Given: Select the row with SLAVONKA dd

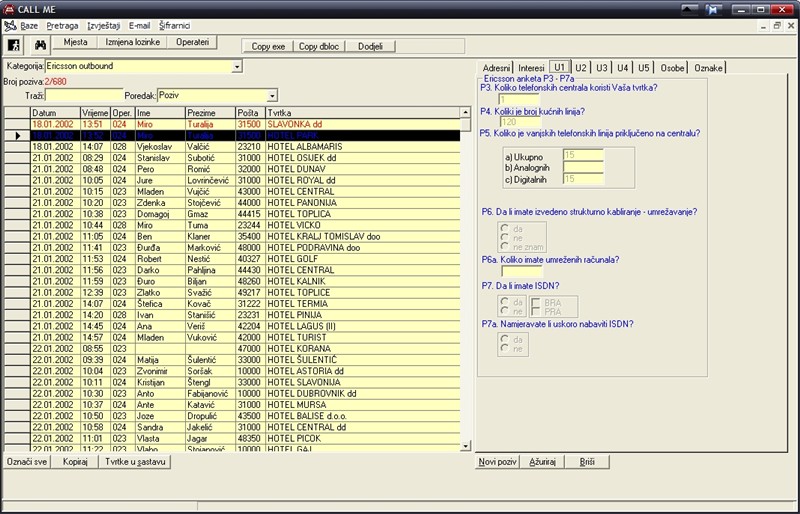Looking at the screenshot, I should pyautogui.click(x=232, y=124).
